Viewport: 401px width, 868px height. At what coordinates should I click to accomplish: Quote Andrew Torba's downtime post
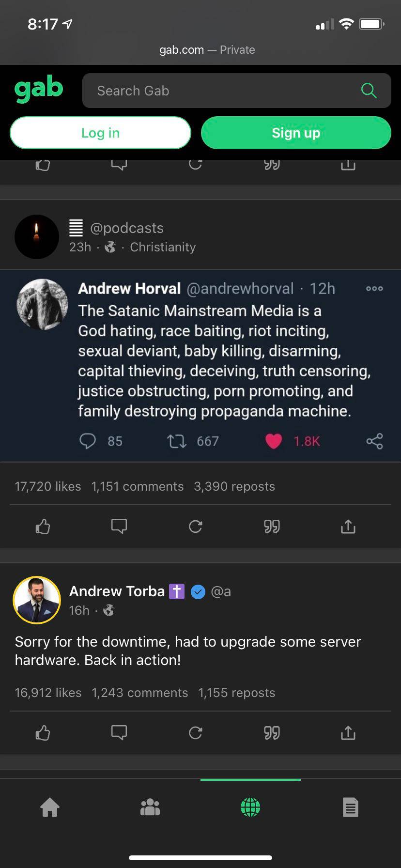272,733
